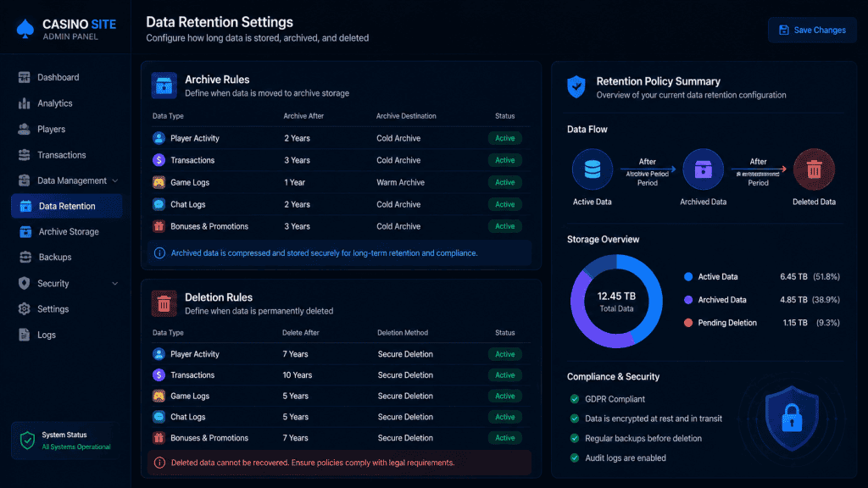Click the Dashboard sidebar icon

point(24,77)
